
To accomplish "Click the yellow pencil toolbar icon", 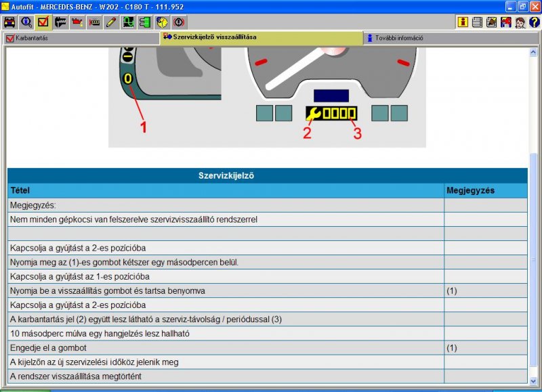I will click(111, 22).
